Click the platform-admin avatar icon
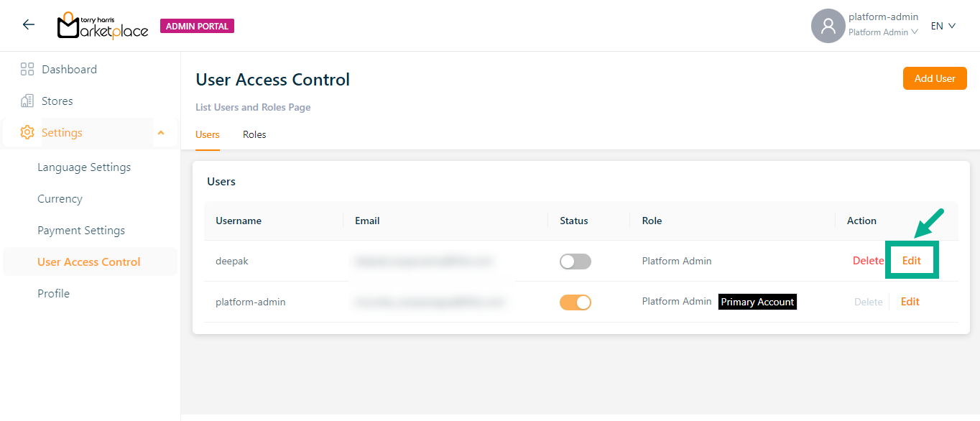The width and height of the screenshot is (980, 421). [x=828, y=26]
